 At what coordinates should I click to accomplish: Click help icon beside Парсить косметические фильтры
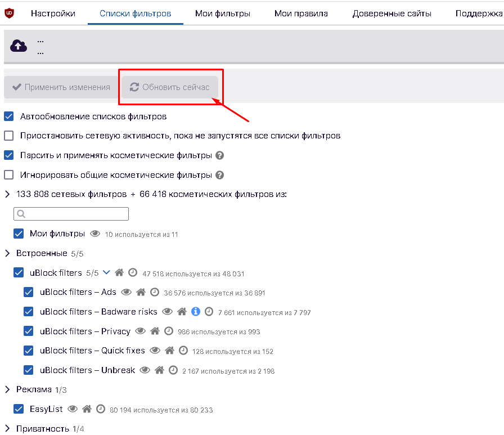(x=219, y=155)
